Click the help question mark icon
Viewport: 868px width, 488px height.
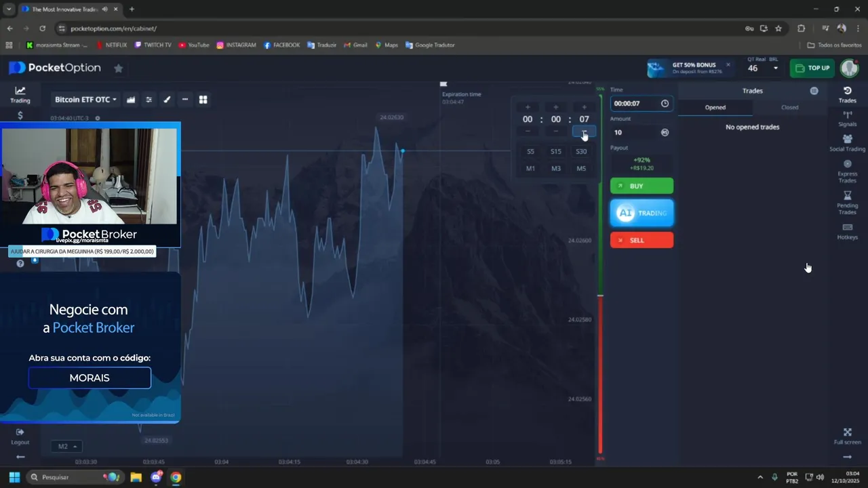(20, 263)
